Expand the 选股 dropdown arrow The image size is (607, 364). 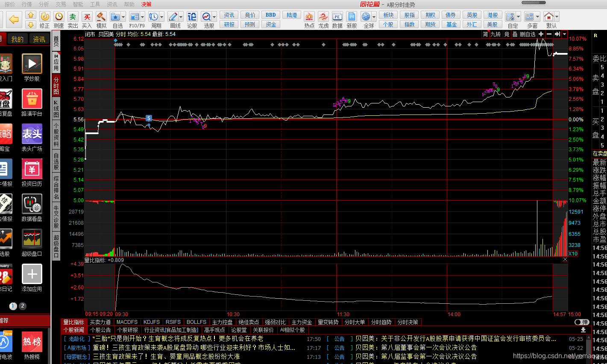coord(214,17)
